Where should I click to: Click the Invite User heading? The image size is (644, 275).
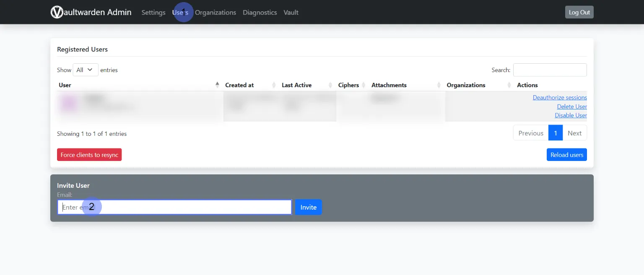pyautogui.click(x=73, y=185)
